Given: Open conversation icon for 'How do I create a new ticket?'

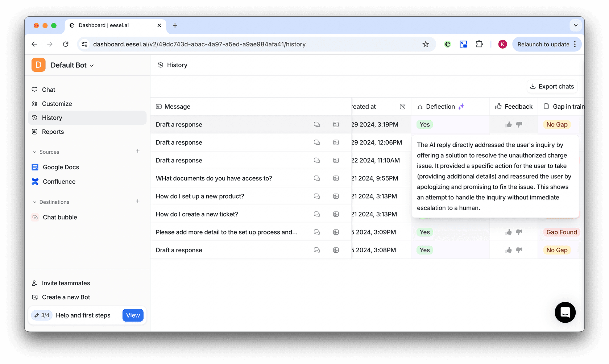Looking at the screenshot, I should click(316, 214).
